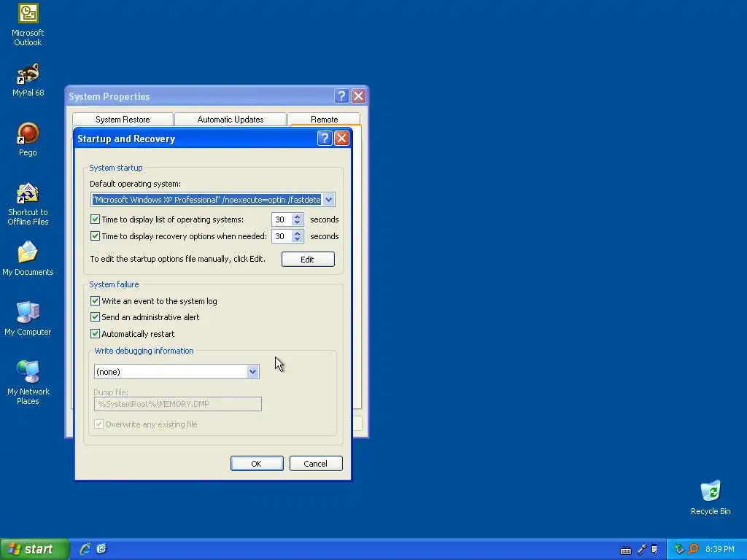Disable Automatically restart option
Screen dimensions: 747x560
(x=95, y=334)
